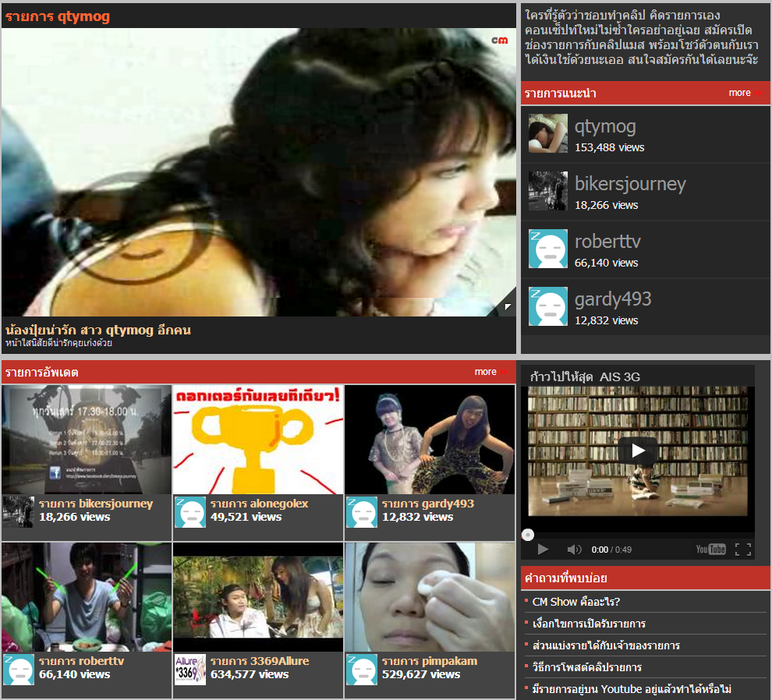Open the featured qtymog main video image

[x=258, y=171]
